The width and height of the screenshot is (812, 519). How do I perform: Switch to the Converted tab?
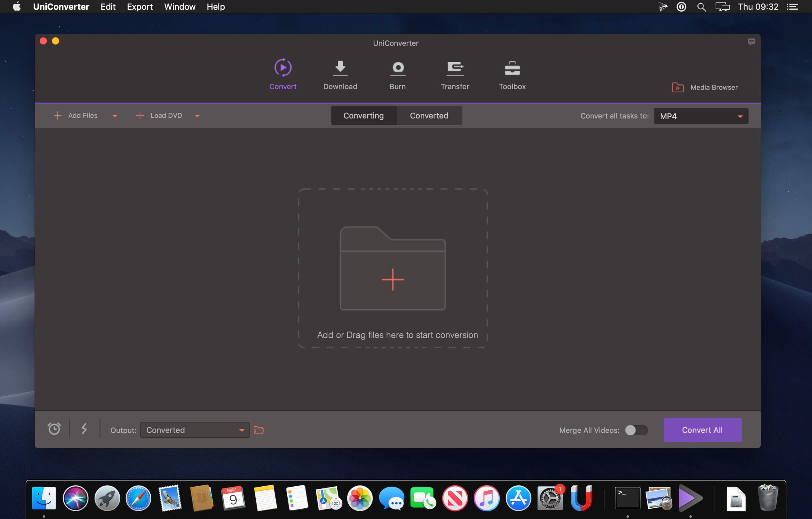pyautogui.click(x=429, y=116)
